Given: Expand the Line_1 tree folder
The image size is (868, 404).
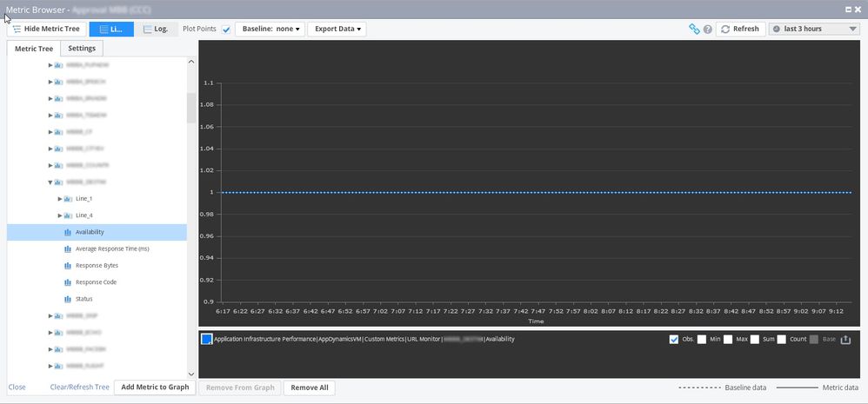Looking at the screenshot, I should [x=60, y=199].
